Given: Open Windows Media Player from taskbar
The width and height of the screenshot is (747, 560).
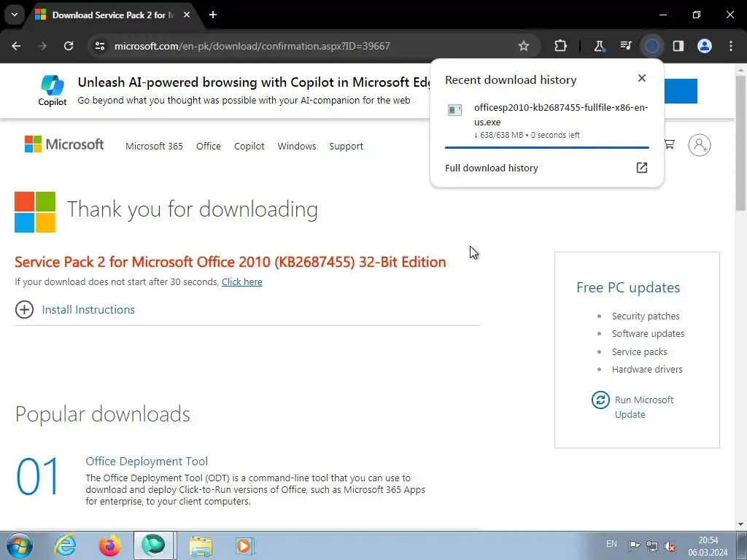Looking at the screenshot, I should (245, 545).
